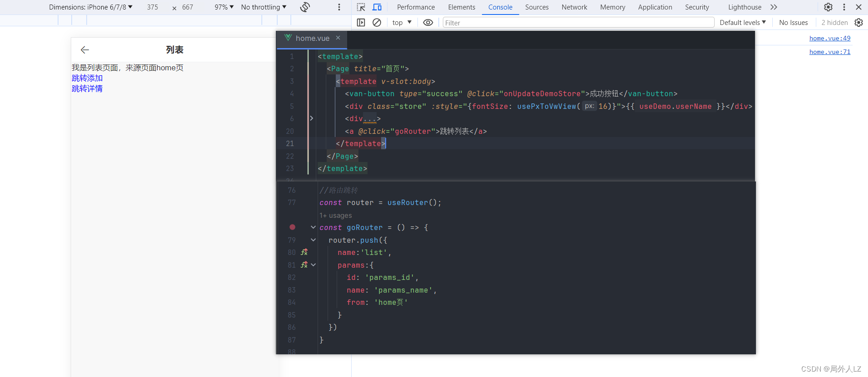Click the Vue logo icon on the home.vue tab
The width and height of the screenshot is (868, 377).
coord(288,38)
